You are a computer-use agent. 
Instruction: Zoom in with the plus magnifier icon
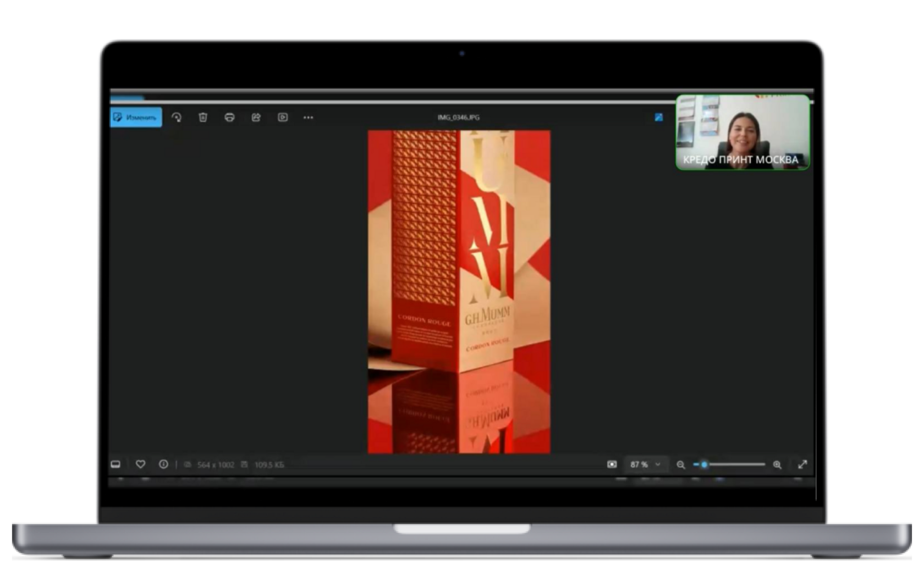777,465
